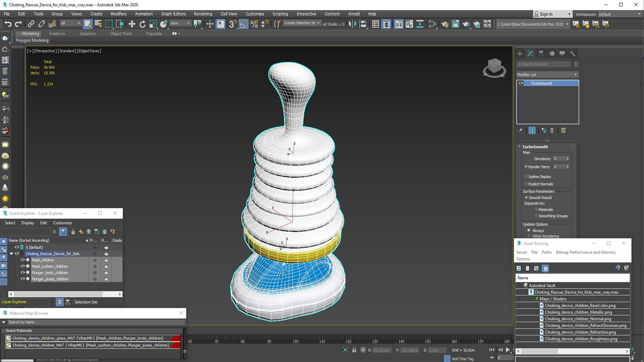Toggle the Render Iters checkbox
Viewport: 644px width, 362px height.
tap(526, 167)
